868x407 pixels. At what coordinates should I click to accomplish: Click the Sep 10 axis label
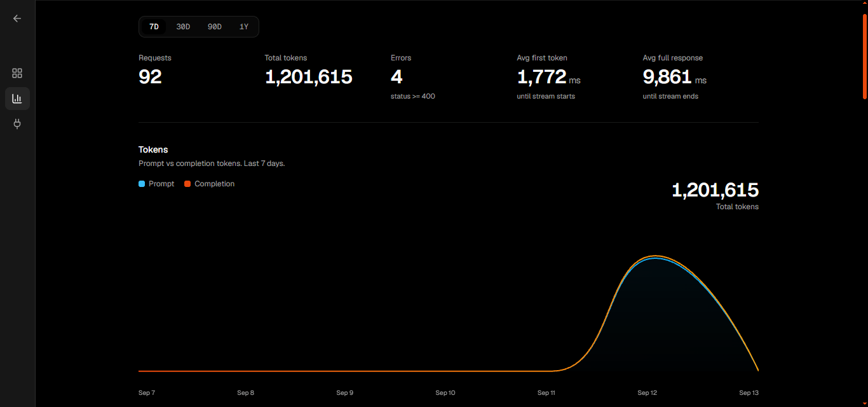[x=445, y=393]
